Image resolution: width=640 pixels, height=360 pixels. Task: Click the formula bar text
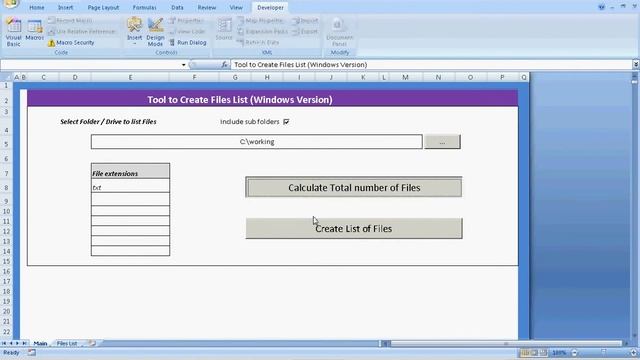click(x=300, y=64)
